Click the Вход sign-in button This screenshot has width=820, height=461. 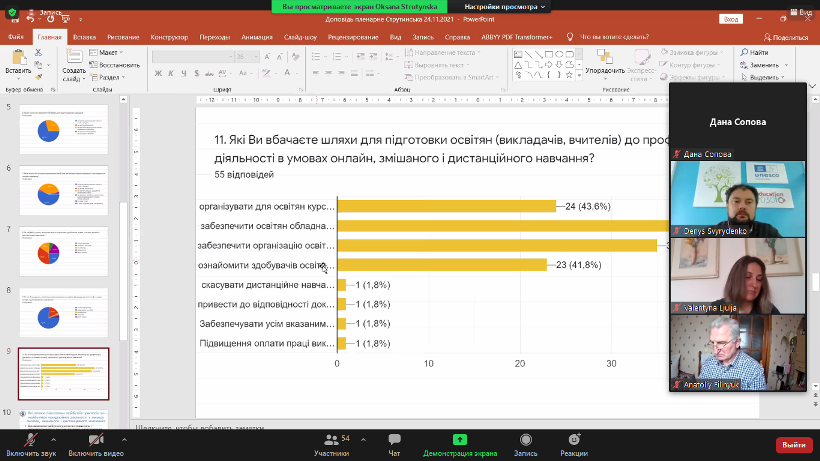tap(732, 18)
